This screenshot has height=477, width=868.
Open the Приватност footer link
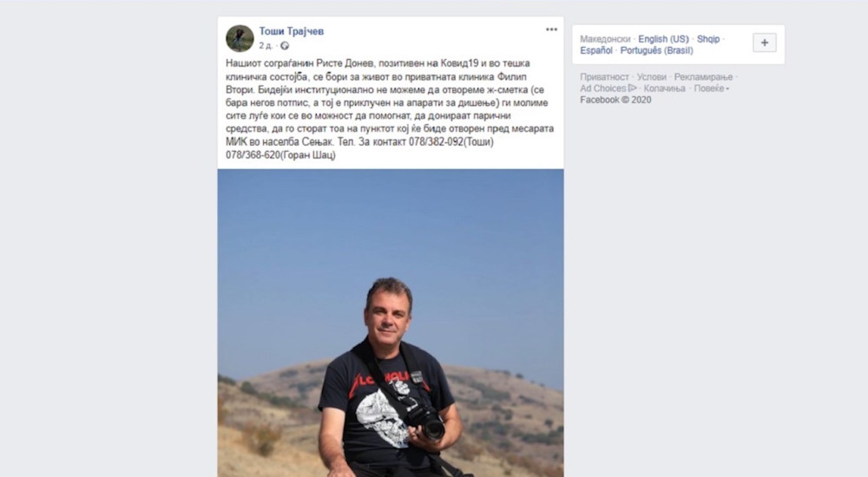pos(604,77)
